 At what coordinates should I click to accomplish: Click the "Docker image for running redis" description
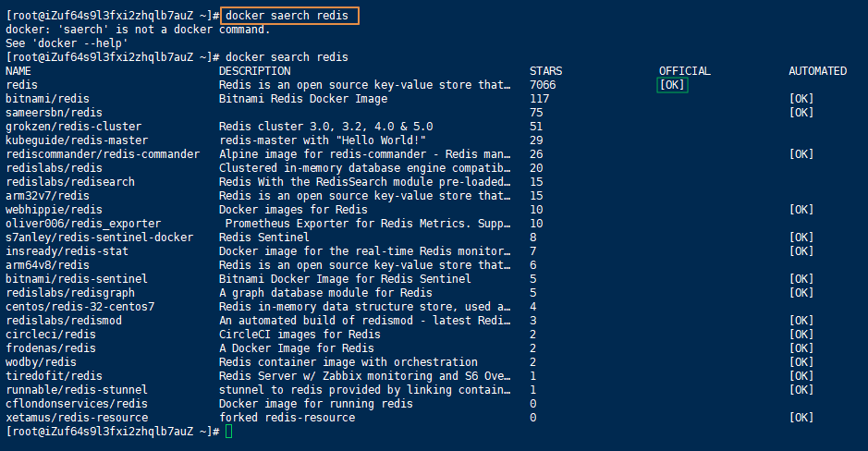[316, 404]
